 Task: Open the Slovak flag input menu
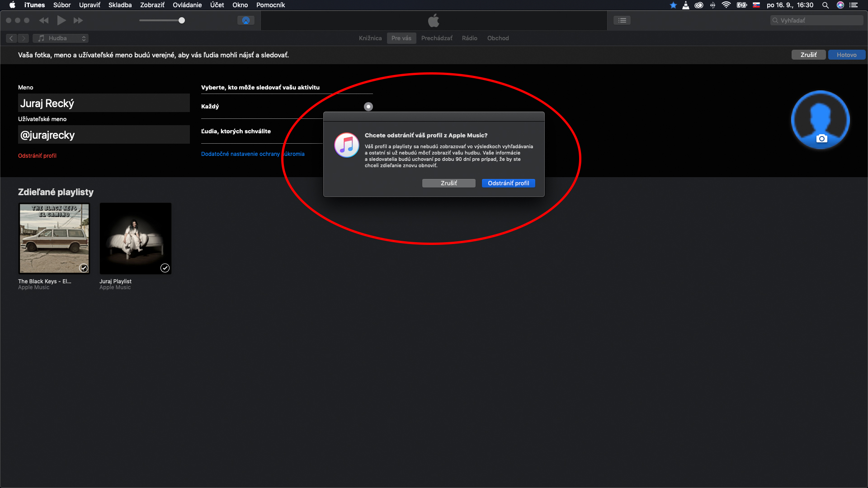tap(756, 5)
